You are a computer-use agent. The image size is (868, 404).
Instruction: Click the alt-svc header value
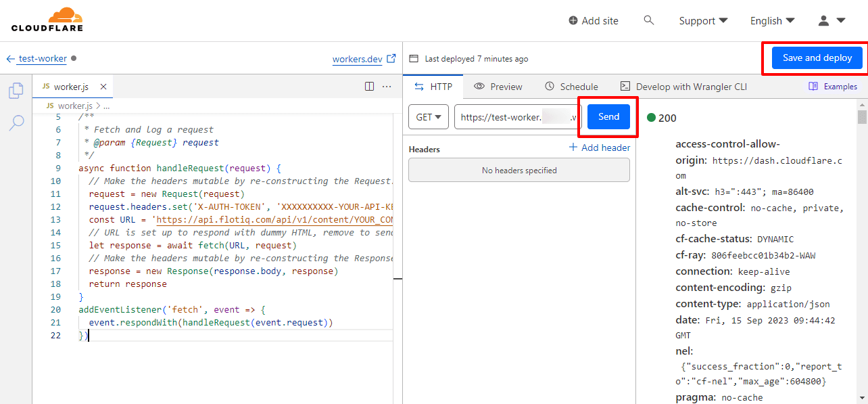coord(765,192)
